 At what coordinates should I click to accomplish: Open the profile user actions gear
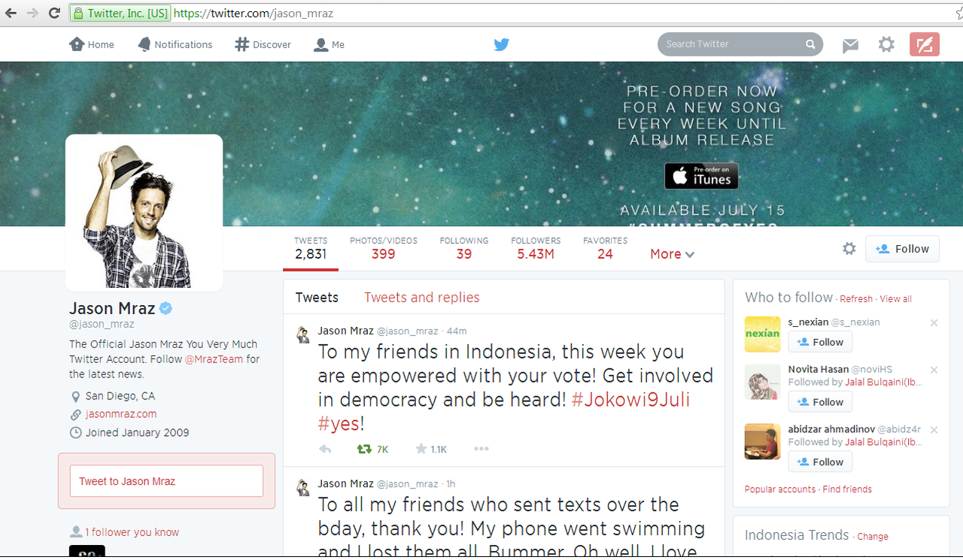849,249
